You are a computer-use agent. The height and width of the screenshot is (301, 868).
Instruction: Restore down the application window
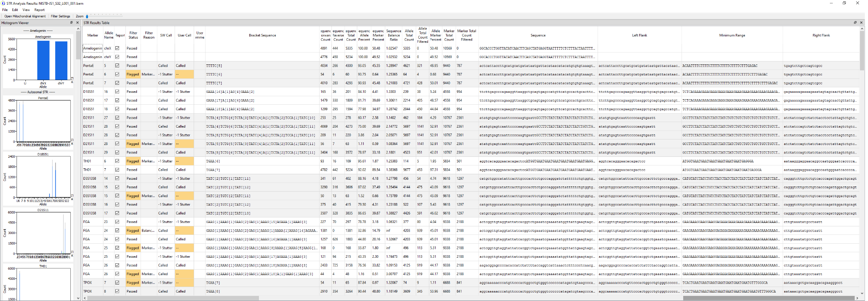click(x=844, y=3)
